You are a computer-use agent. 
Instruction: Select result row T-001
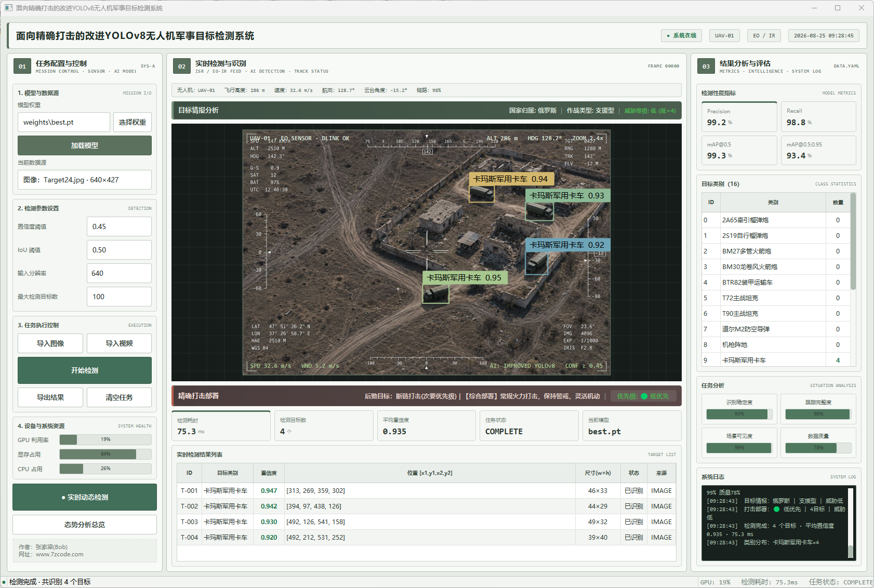(427, 491)
